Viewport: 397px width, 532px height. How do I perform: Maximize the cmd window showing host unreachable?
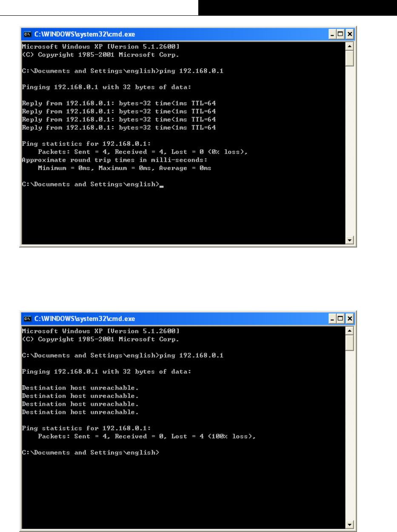coord(341,318)
